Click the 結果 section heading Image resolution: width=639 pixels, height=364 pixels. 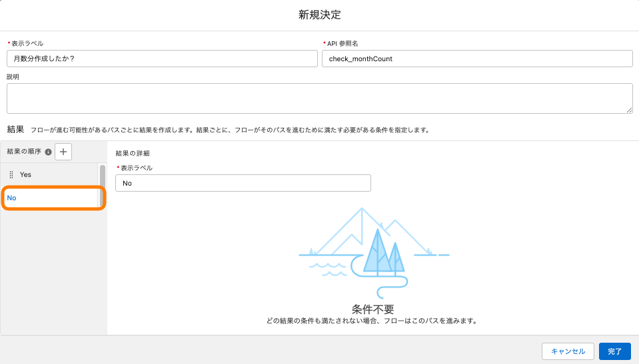(x=15, y=130)
